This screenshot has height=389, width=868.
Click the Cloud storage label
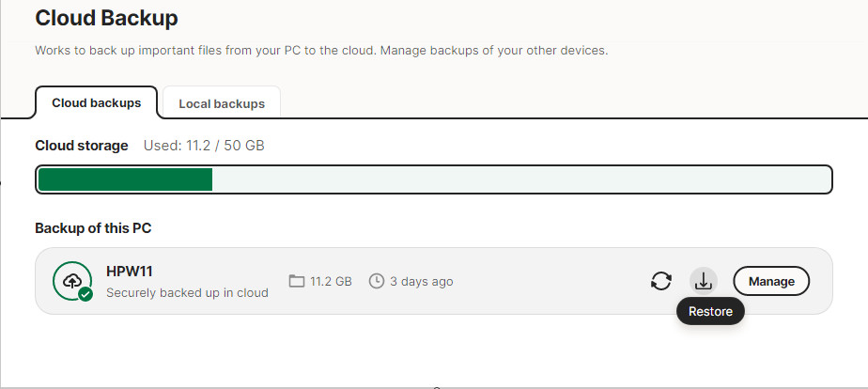click(x=81, y=146)
